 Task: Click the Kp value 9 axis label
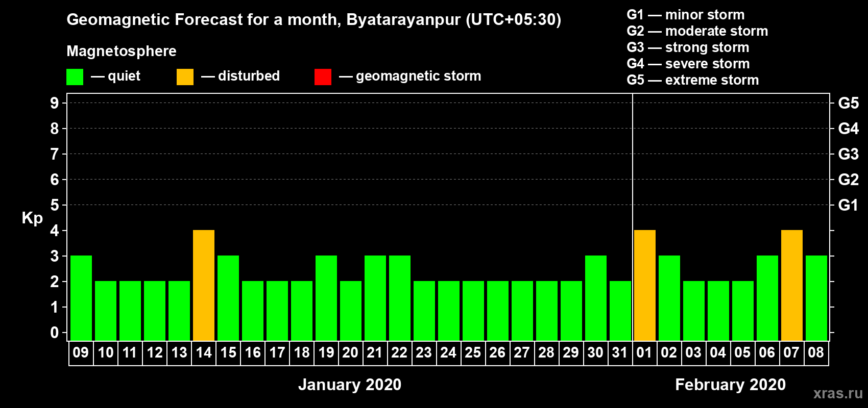[55, 103]
